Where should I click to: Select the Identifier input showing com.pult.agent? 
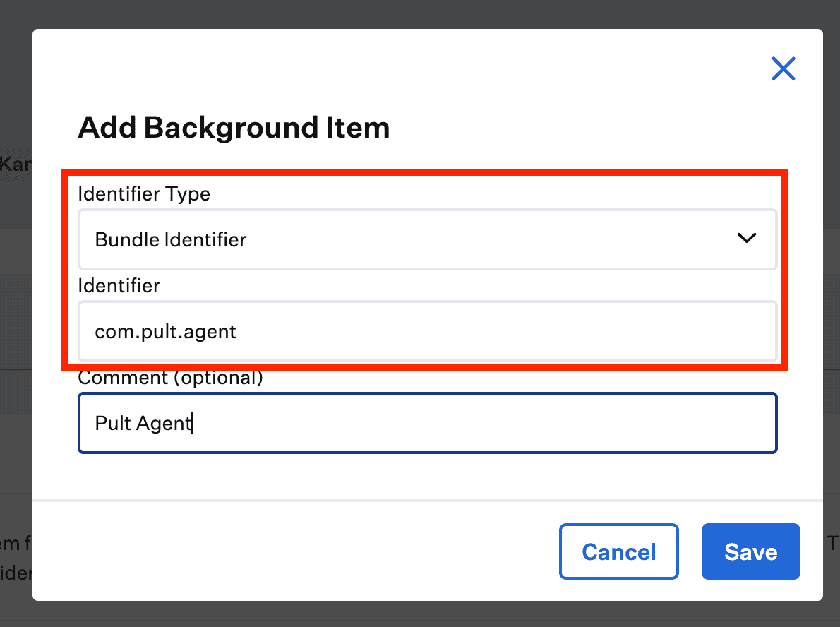(x=427, y=331)
